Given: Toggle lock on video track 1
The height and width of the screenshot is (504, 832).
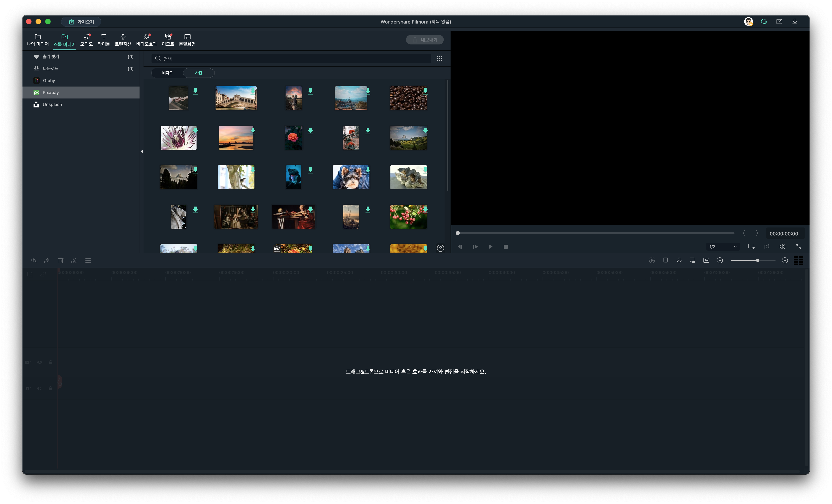Looking at the screenshot, I should pyautogui.click(x=51, y=362).
